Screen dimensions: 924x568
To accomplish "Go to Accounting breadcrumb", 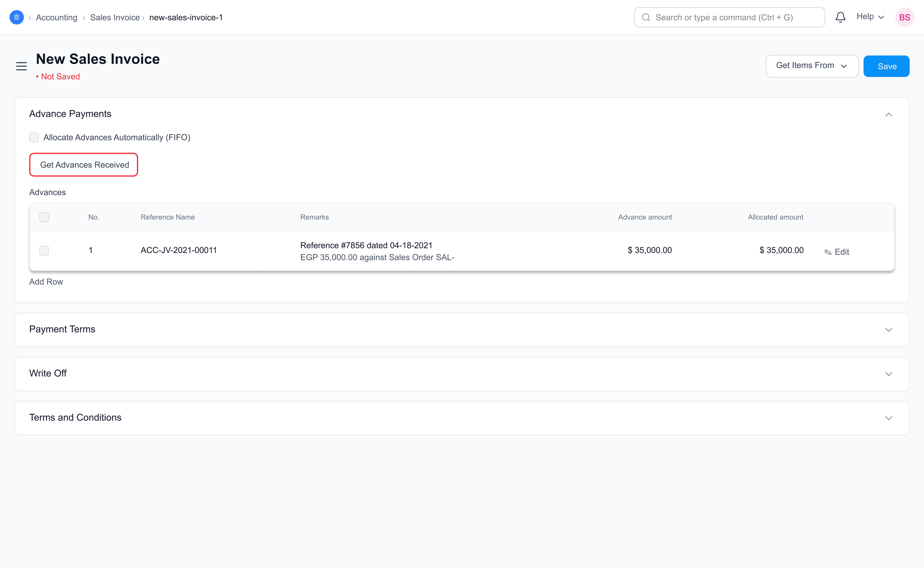I will pyautogui.click(x=57, y=18).
